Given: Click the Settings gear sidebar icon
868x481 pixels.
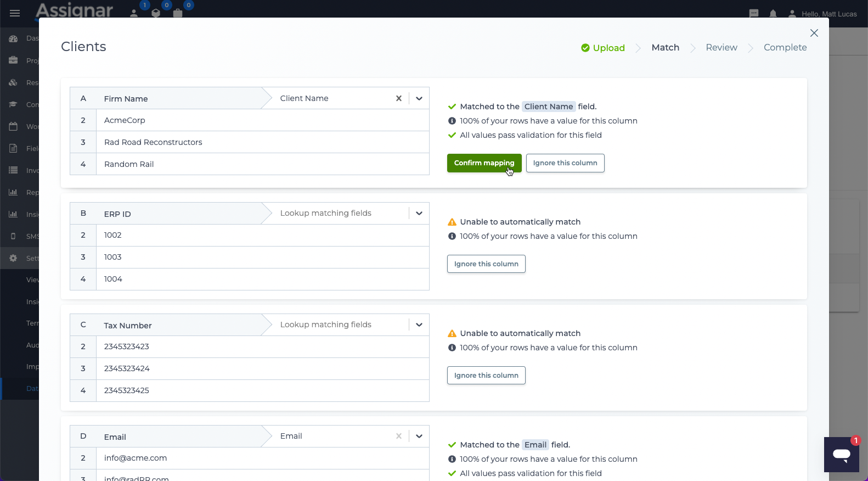Looking at the screenshot, I should pyautogui.click(x=13, y=258).
